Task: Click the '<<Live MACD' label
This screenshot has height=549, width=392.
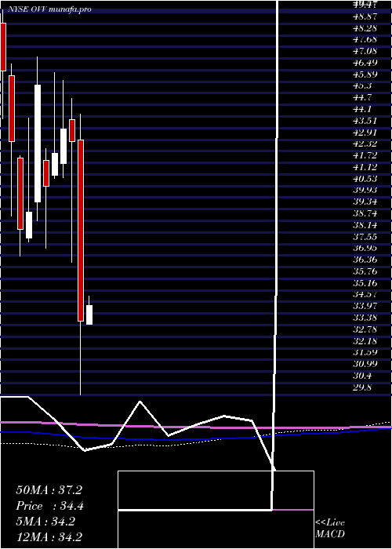Action: 330,529
